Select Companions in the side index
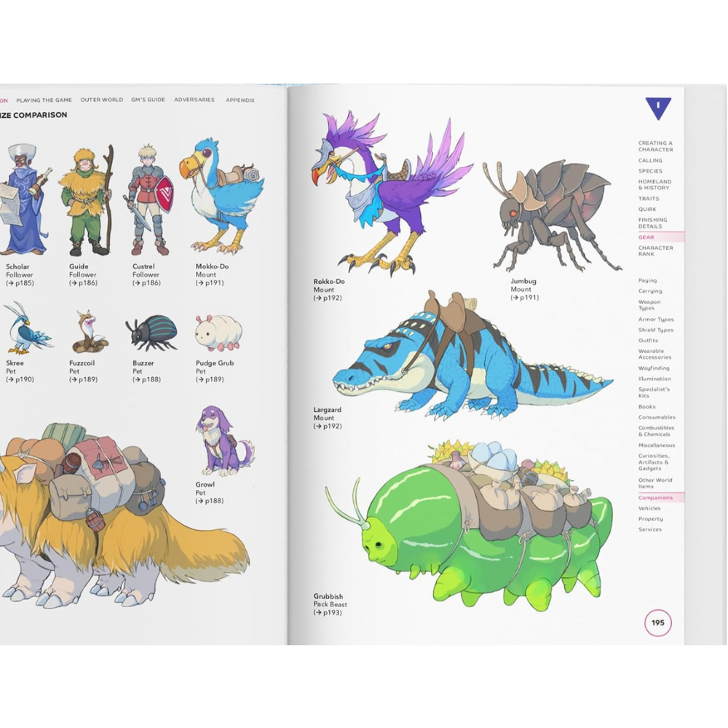Image resolution: width=728 pixels, height=728 pixels. pyautogui.click(x=655, y=498)
